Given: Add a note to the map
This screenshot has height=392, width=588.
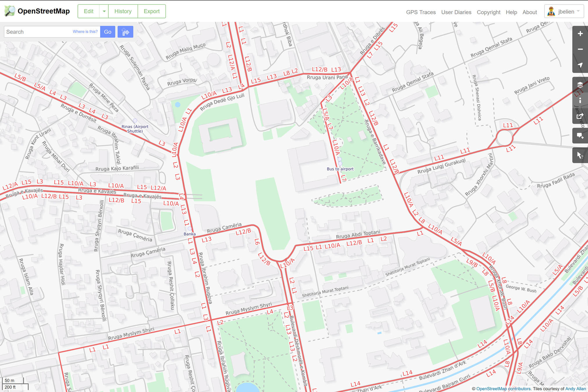Looking at the screenshot, I should point(580,136).
